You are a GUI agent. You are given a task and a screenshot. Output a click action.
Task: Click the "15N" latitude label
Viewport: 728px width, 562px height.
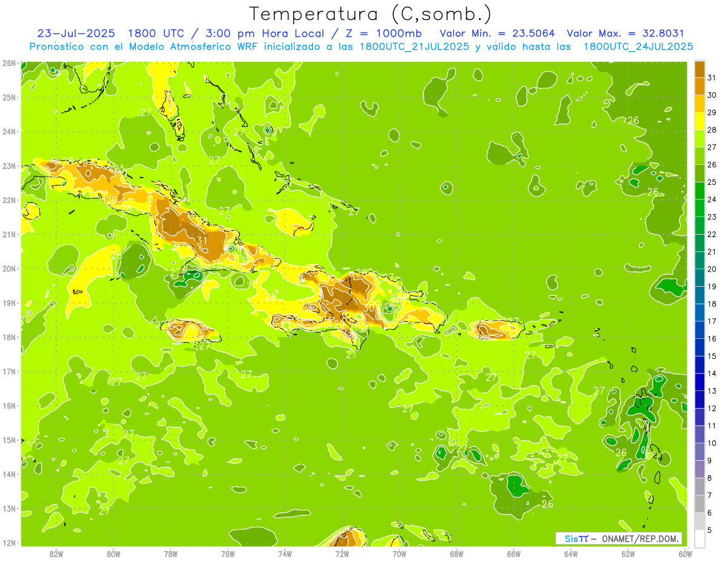click(x=8, y=440)
